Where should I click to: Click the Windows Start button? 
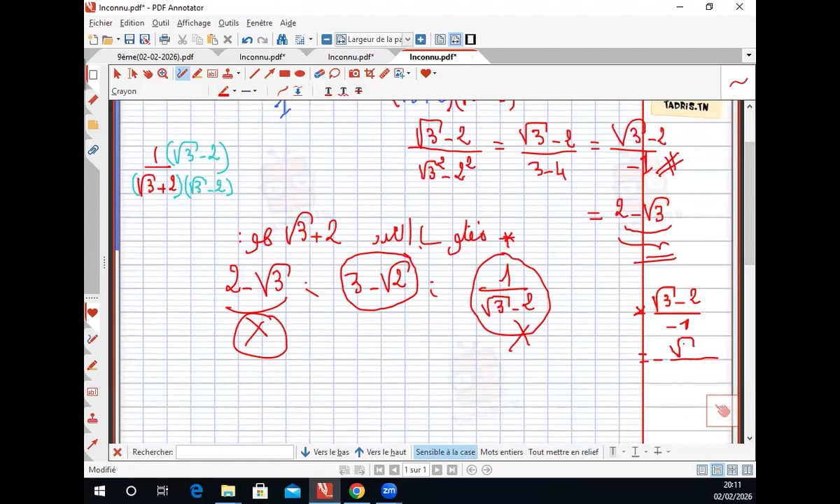(99, 491)
